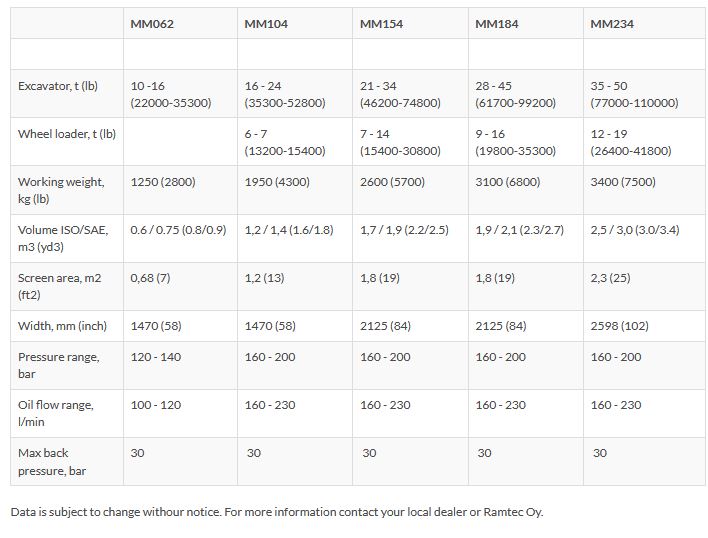Click the MM062 column header
Viewport: 708px width, 538px height.
[152, 24]
